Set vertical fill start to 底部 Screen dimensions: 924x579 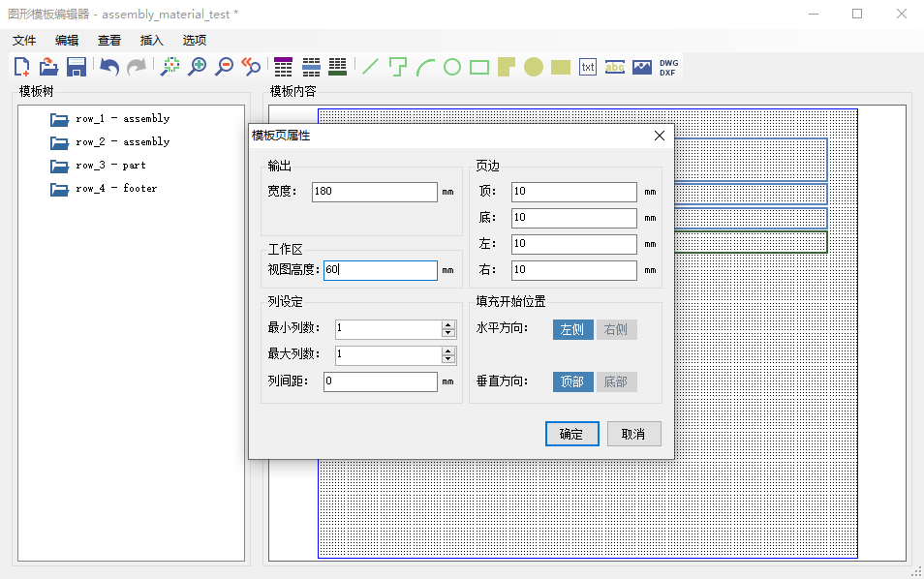(616, 381)
